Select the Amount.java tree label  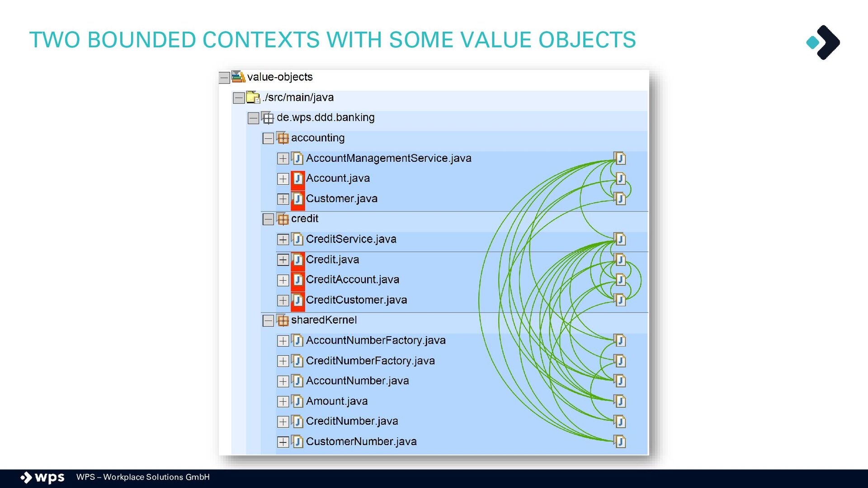coord(337,401)
